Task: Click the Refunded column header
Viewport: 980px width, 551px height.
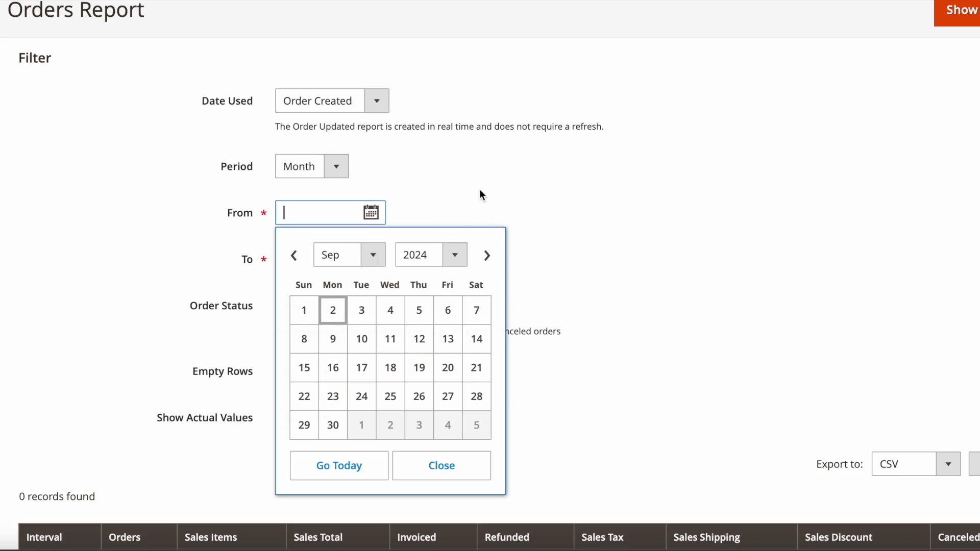Action: point(506,537)
